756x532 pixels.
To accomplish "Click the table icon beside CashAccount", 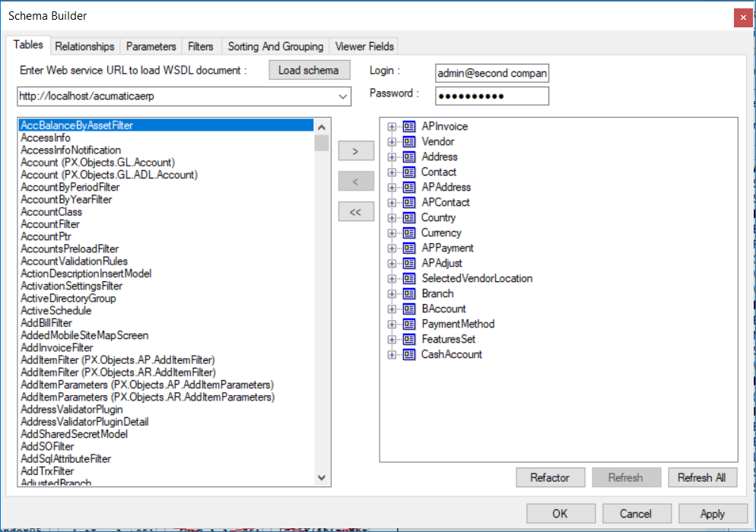I will point(409,355).
